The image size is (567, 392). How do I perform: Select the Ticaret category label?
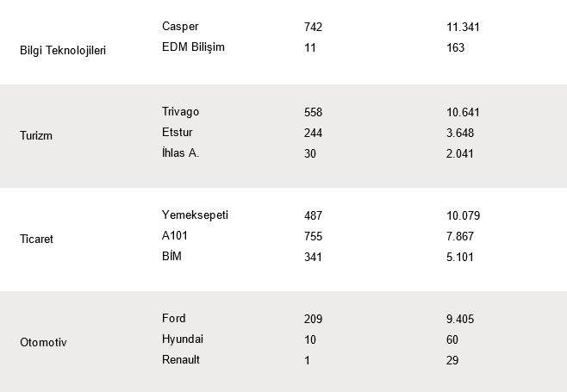pyautogui.click(x=36, y=239)
